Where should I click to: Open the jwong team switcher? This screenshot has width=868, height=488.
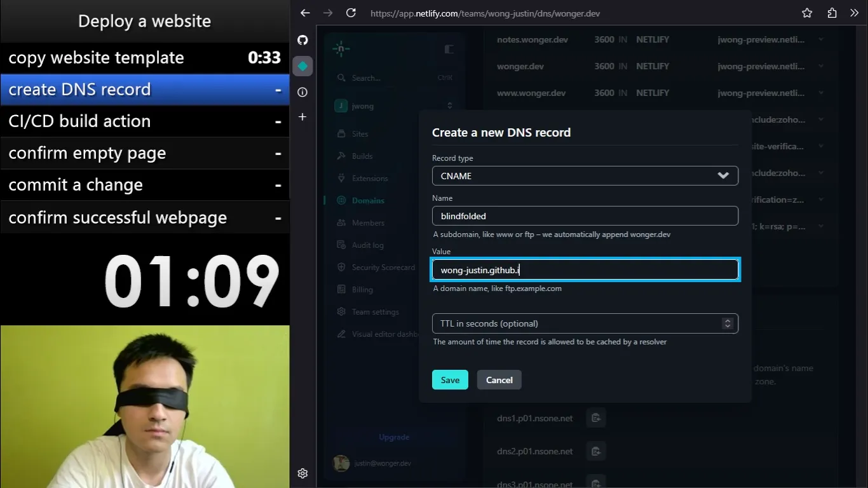[x=394, y=106]
